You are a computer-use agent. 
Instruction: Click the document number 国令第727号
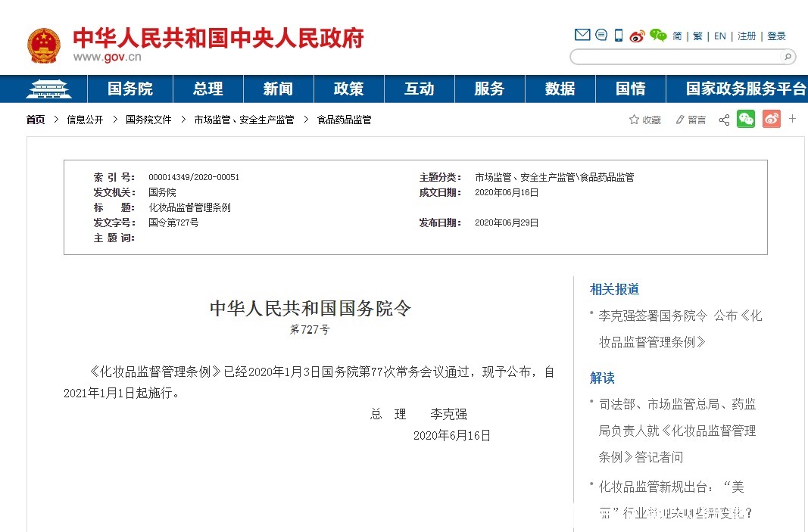click(173, 222)
